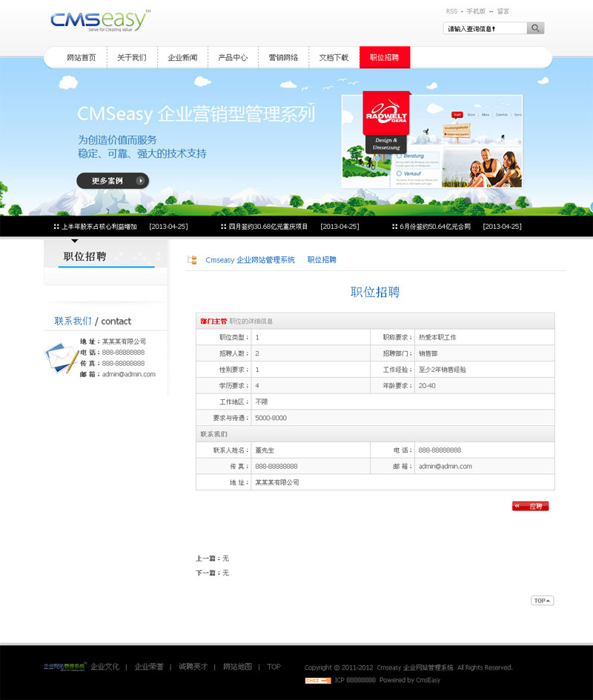
Task: Click the CMSeasy logo in the header
Action: (x=100, y=21)
